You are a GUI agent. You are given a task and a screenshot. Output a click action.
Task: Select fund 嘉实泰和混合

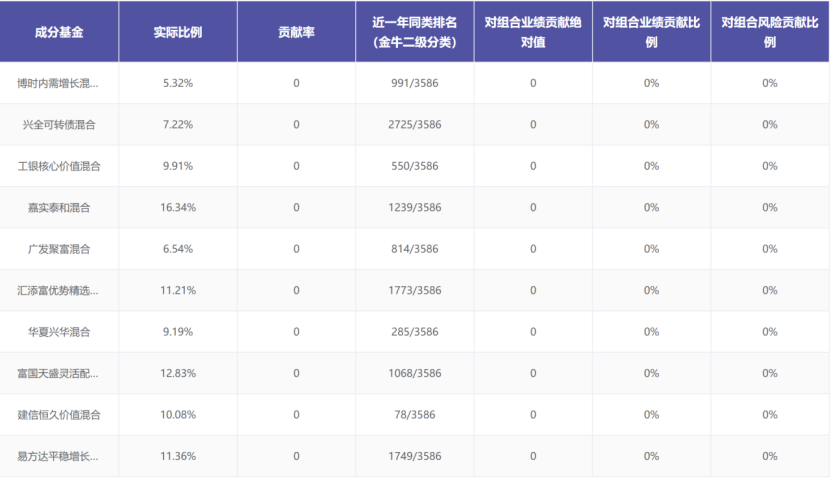click(x=59, y=208)
